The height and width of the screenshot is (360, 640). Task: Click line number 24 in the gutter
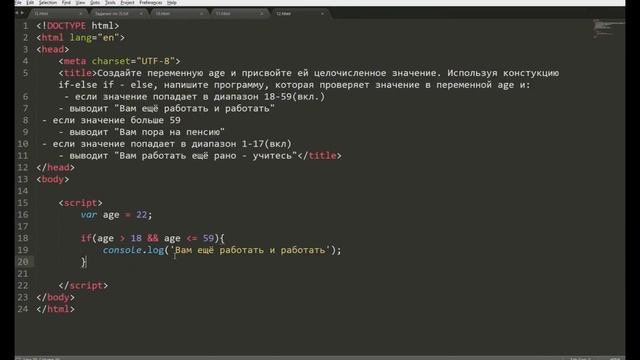coord(23,309)
